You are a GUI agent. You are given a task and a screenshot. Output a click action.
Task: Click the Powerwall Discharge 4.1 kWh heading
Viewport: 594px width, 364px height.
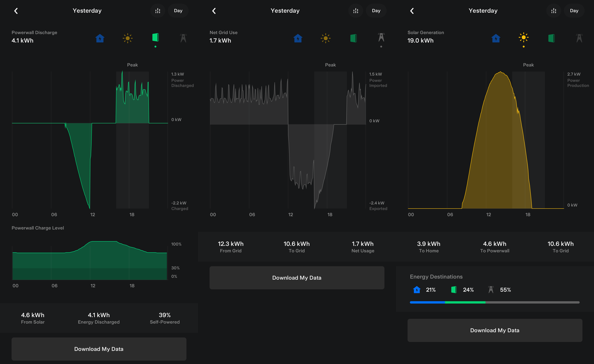[34, 37]
